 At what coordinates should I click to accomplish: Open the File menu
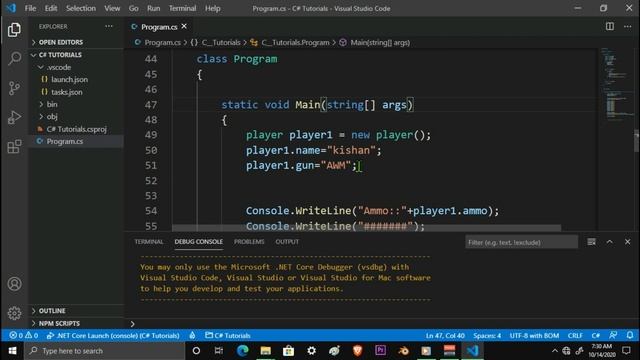[30, 8]
